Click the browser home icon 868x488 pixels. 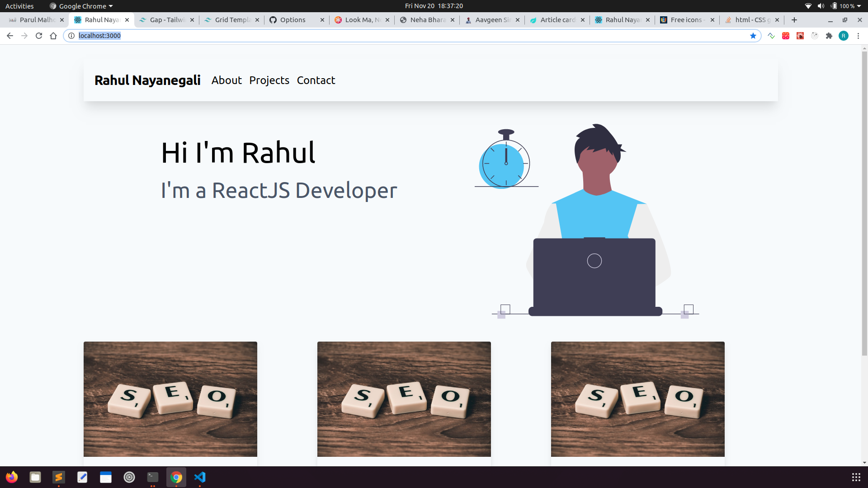pos(53,36)
